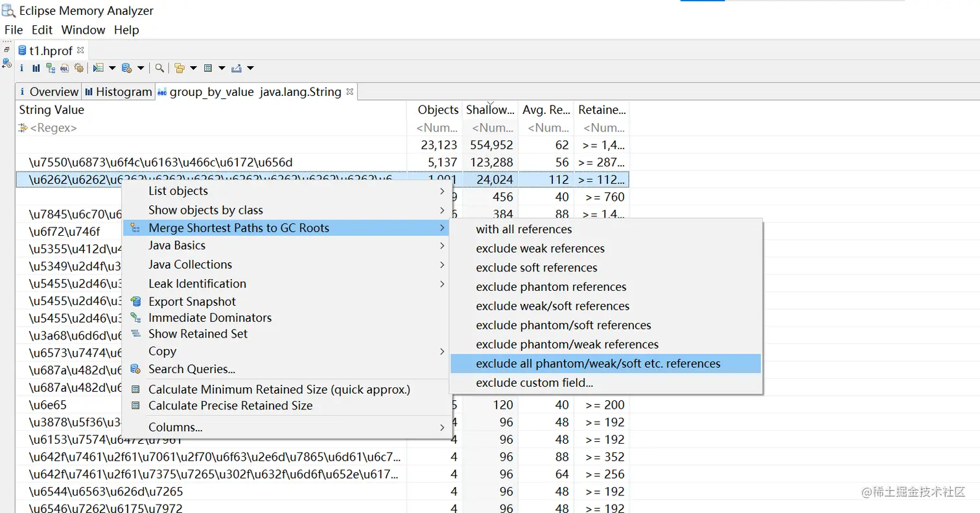The height and width of the screenshot is (513, 980).
Task: Select the row \u6544\u6563\u626d\u7265
Action: [322, 492]
